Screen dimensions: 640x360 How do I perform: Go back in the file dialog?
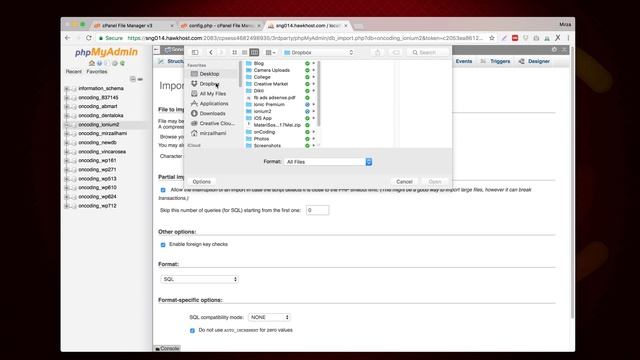click(x=211, y=52)
